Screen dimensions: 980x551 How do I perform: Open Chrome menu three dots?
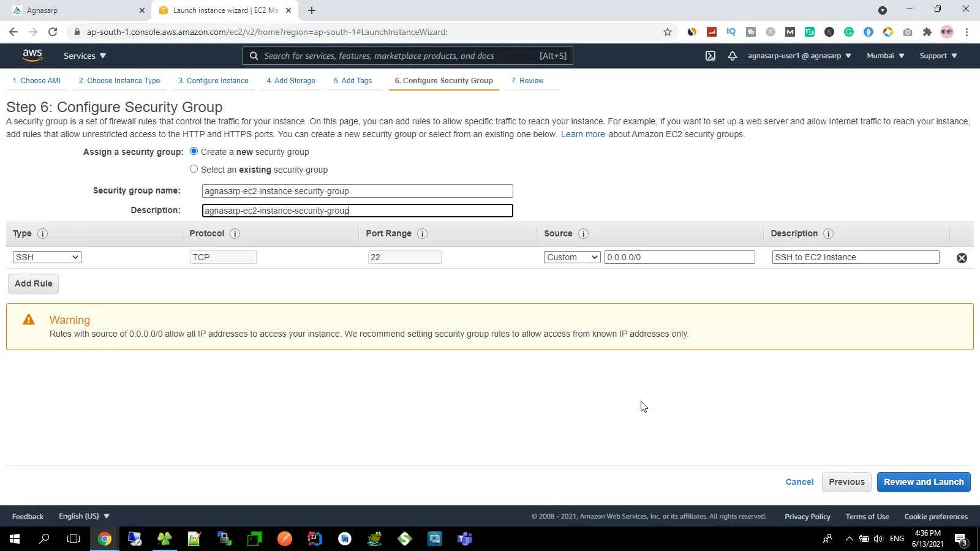(x=967, y=32)
